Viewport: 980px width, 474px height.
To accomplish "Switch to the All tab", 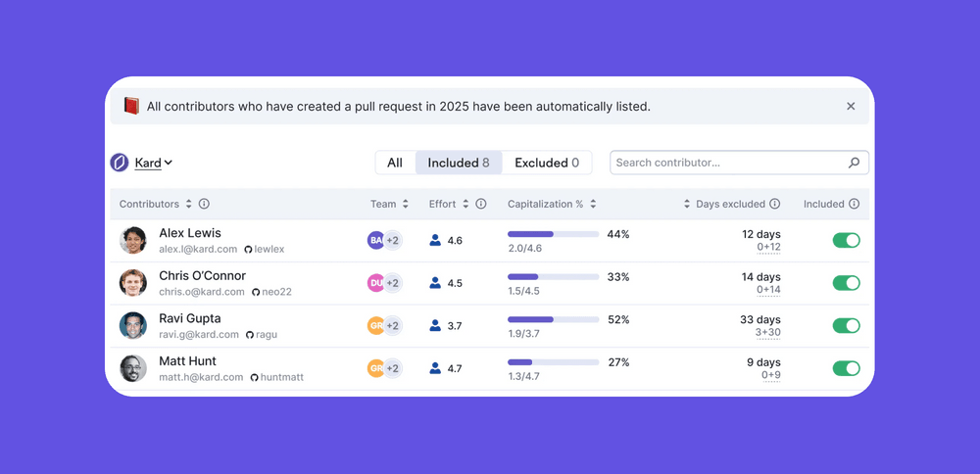I will click(395, 163).
